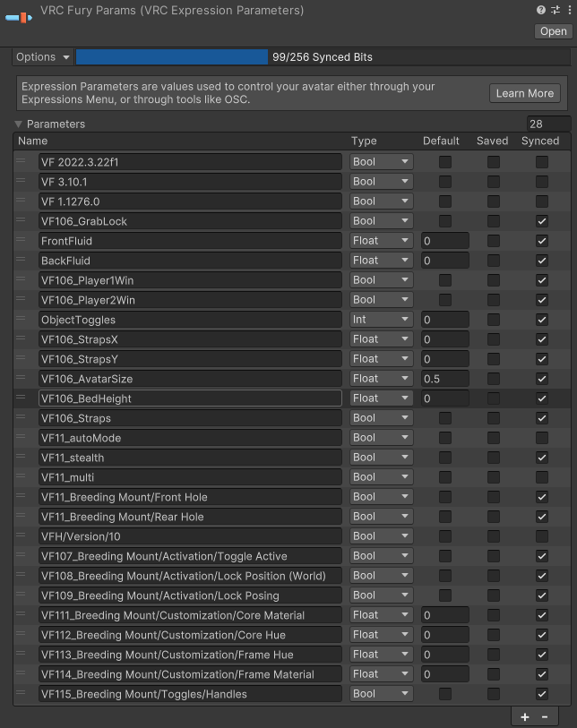Click the presets selector icon
577x728 pixels.
(554, 10)
